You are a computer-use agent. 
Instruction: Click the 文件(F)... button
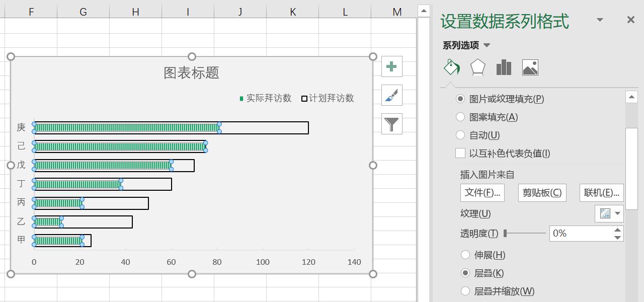pyautogui.click(x=482, y=193)
